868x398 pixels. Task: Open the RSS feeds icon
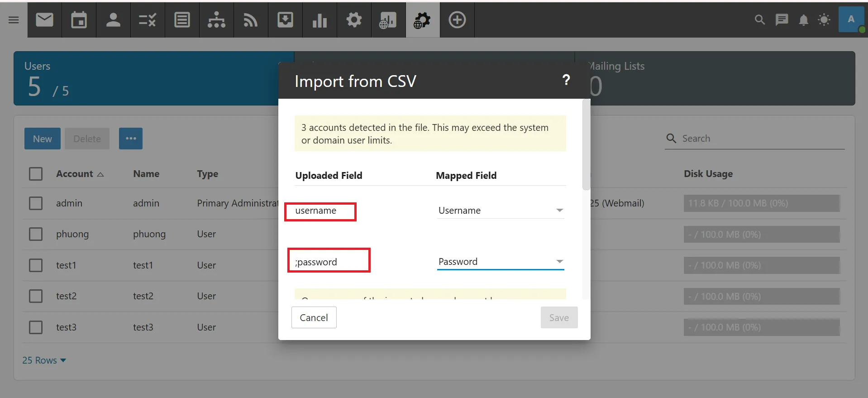[x=251, y=20]
